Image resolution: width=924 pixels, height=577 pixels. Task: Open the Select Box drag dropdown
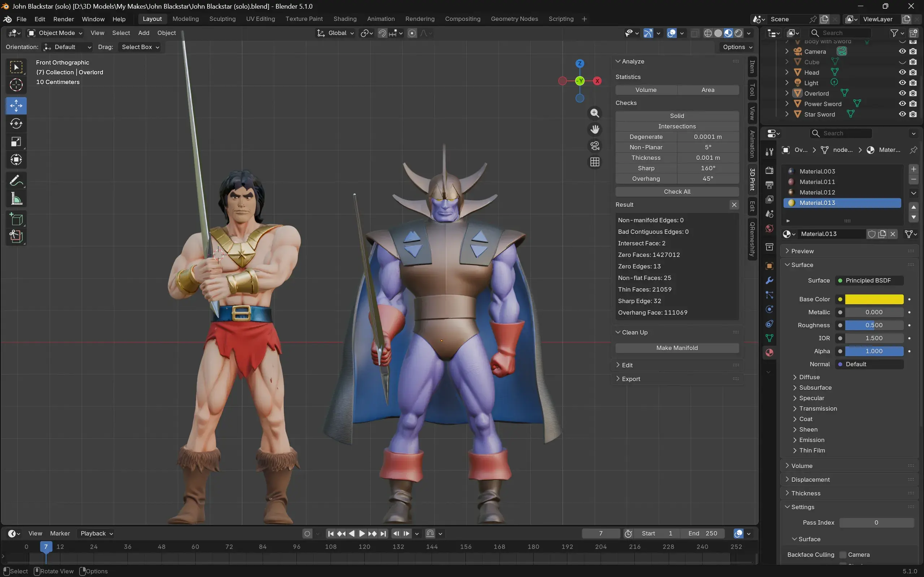pyautogui.click(x=140, y=47)
